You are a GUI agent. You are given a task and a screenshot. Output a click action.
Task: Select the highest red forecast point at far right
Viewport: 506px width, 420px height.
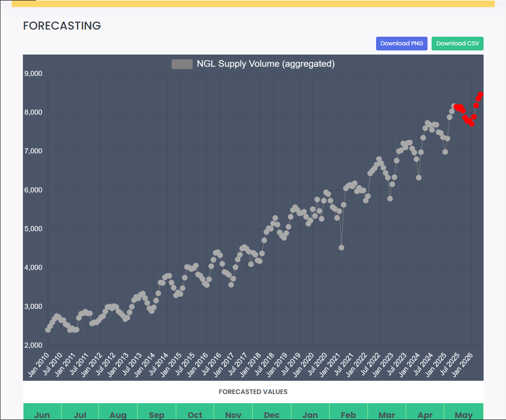click(481, 94)
